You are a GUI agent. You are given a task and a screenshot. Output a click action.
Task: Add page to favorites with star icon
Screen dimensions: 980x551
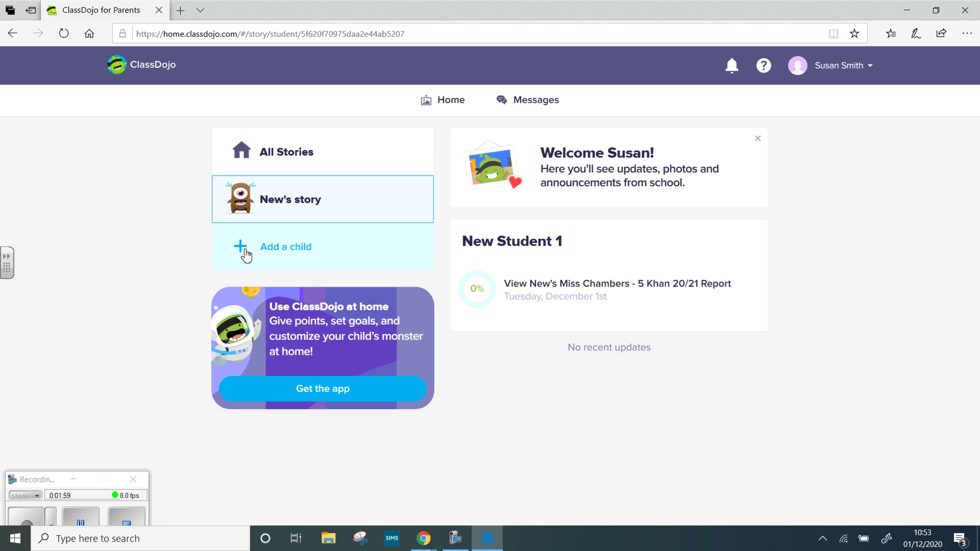pos(854,33)
